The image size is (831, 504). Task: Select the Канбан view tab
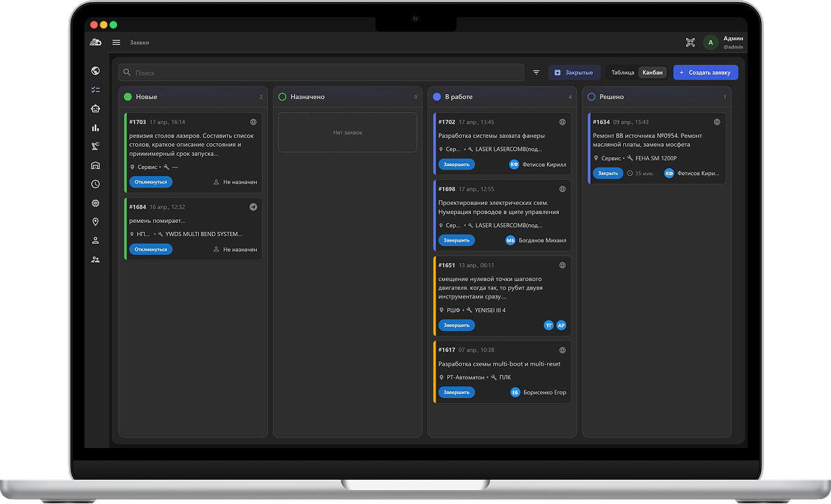(652, 73)
